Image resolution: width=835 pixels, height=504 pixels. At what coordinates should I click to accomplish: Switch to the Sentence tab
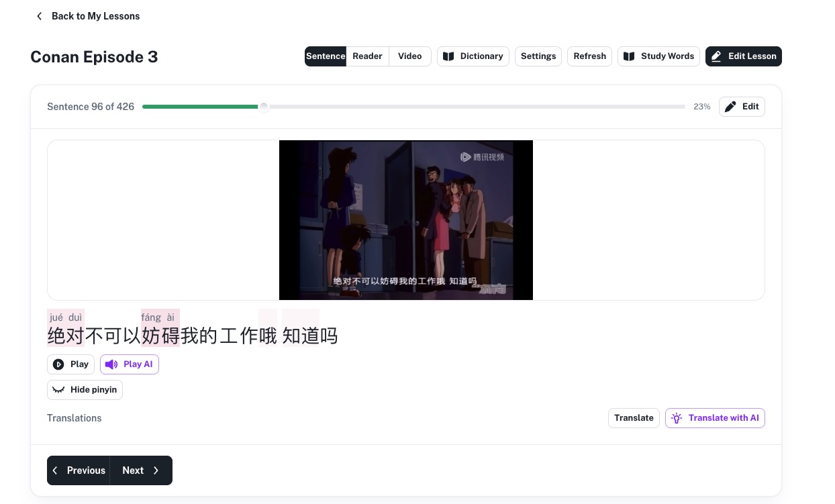pyautogui.click(x=326, y=56)
